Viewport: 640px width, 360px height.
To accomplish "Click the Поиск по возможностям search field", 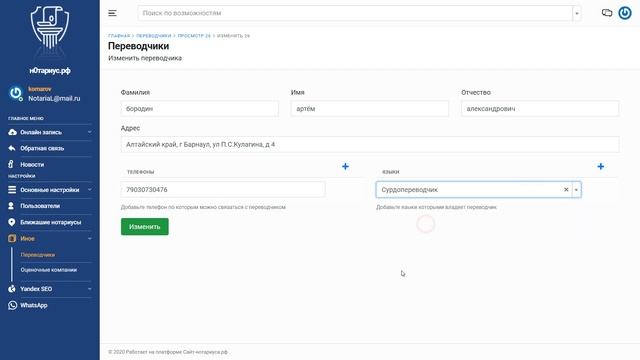I will click(x=355, y=13).
